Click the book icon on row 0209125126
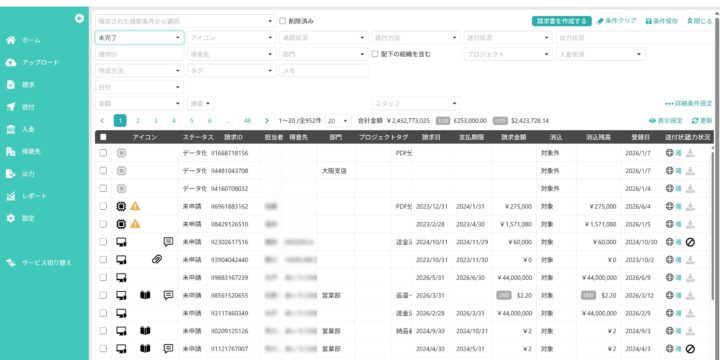Image resolution: width=720 pixels, height=360 pixels. (146, 331)
